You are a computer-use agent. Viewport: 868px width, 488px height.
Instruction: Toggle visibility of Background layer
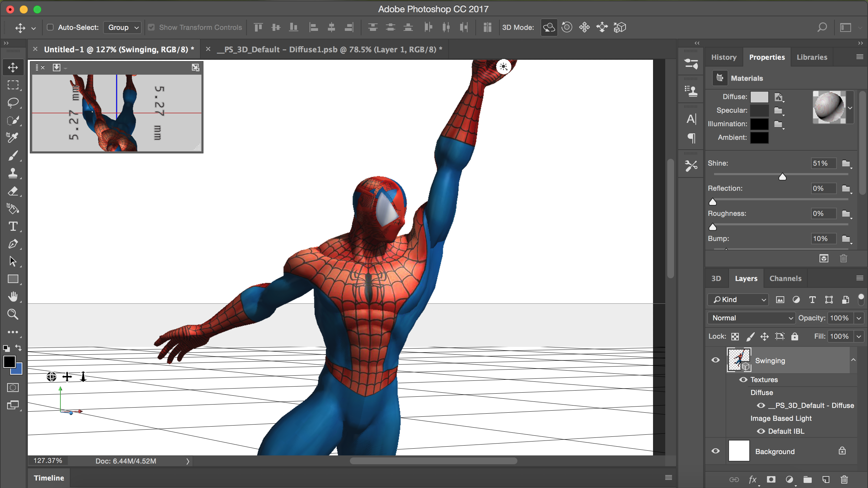coord(716,452)
